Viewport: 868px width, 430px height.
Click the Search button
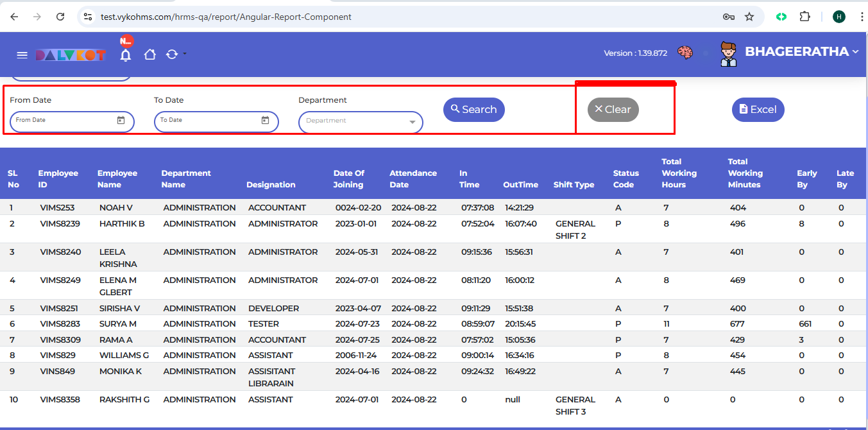click(473, 110)
